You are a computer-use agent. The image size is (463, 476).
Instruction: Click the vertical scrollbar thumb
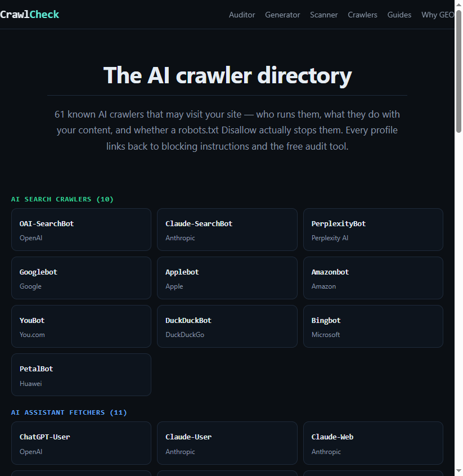point(458,71)
